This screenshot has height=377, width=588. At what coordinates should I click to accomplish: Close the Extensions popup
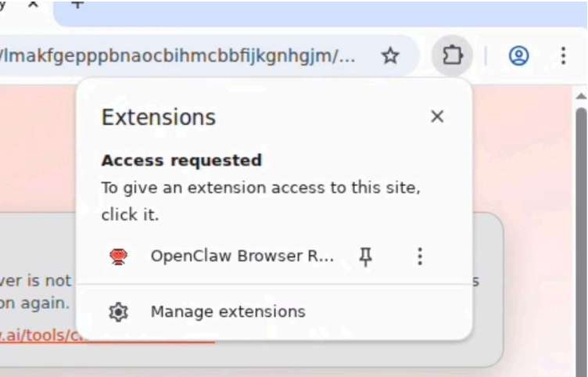click(437, 117)
